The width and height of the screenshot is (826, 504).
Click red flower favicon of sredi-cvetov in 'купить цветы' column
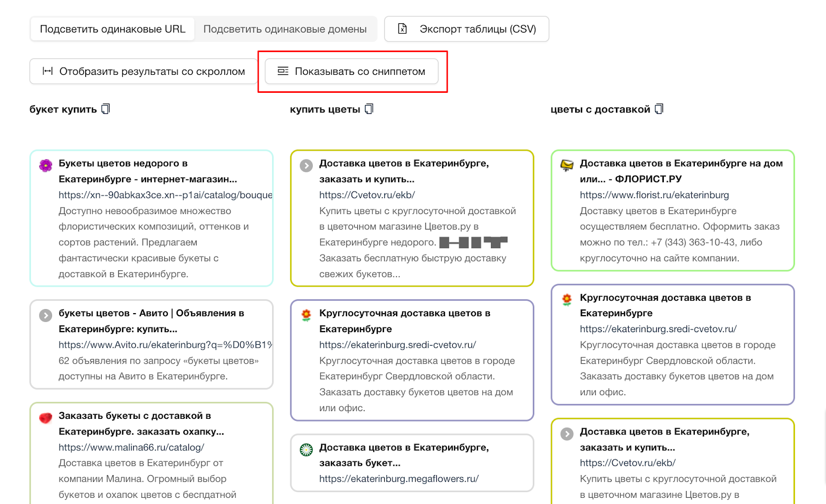[x=307, y=315]
